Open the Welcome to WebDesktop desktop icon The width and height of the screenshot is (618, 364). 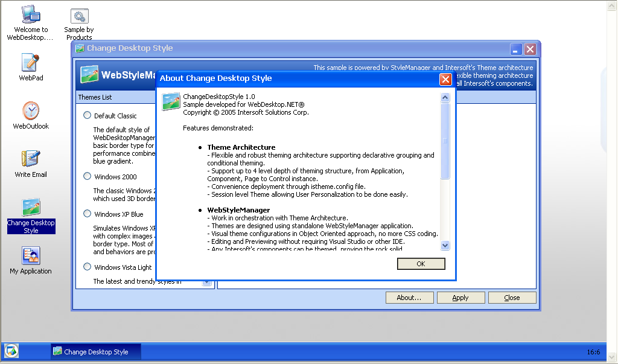(31, 15)
